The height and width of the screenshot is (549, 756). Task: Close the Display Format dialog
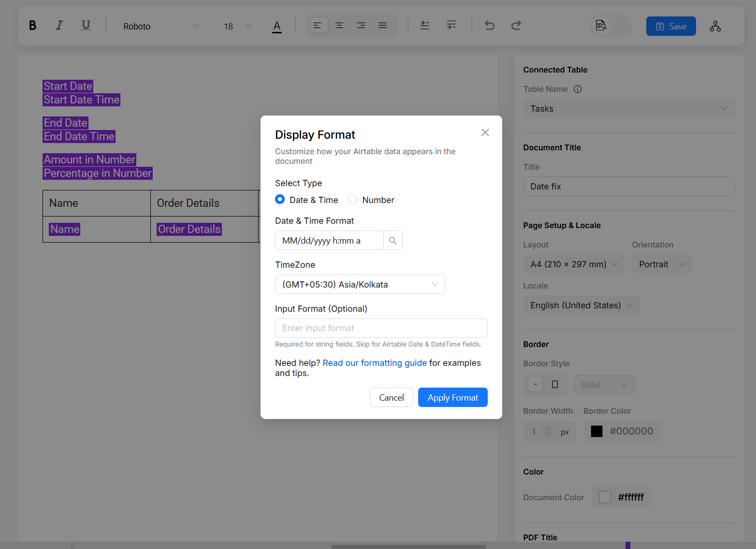tap(485, 132)
